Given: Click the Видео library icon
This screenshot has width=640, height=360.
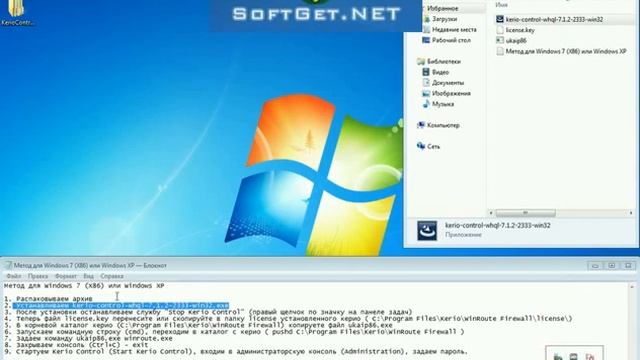Looking at the screenshot, I should (426, 72).
